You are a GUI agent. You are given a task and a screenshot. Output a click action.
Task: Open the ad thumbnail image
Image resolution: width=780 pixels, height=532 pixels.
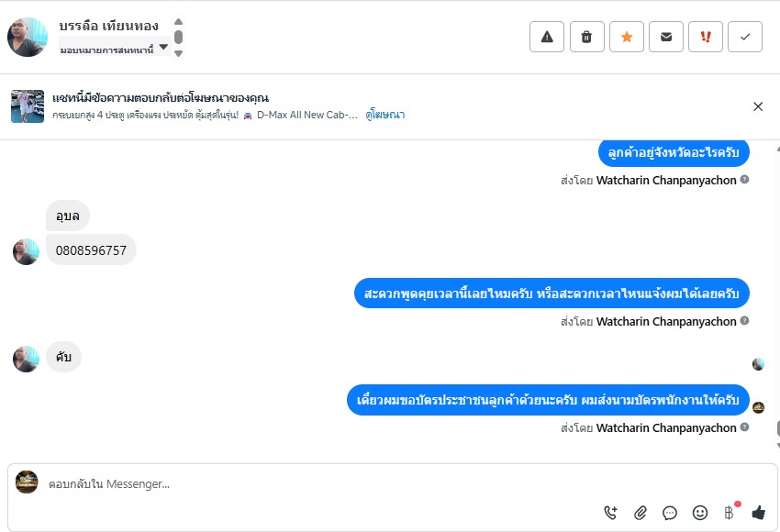point(28,106)
